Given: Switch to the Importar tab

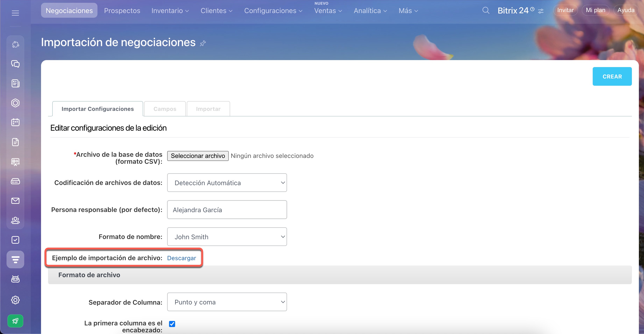Looking at the screenshot, I should point(208,109).
